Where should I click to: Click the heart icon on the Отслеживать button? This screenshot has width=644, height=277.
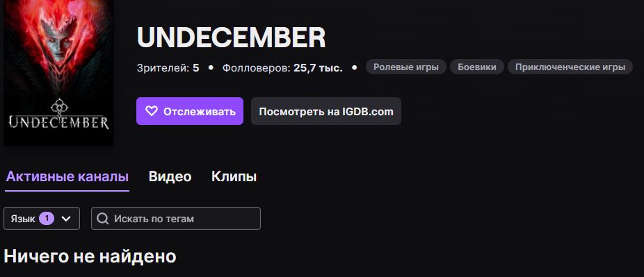coord(152,111)
